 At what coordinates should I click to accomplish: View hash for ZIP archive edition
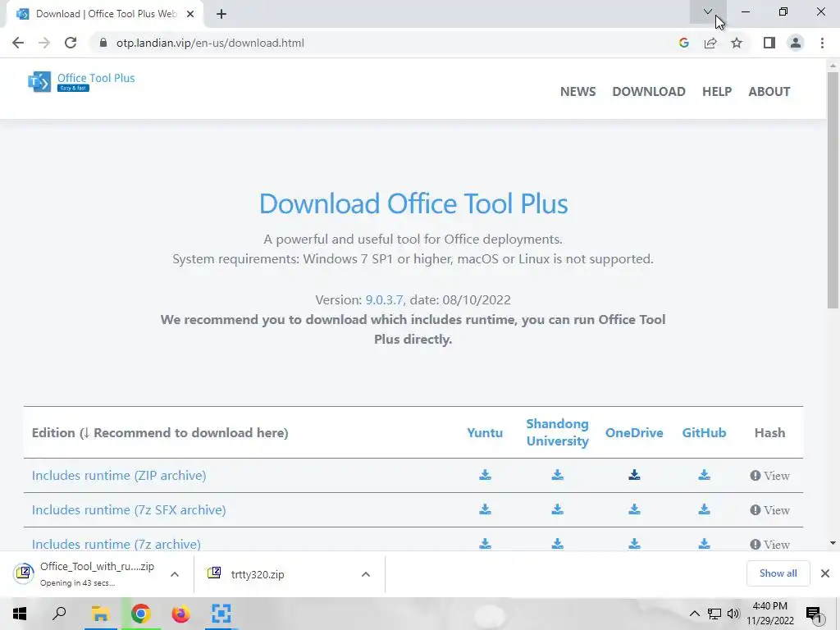[x=769, y=476]
